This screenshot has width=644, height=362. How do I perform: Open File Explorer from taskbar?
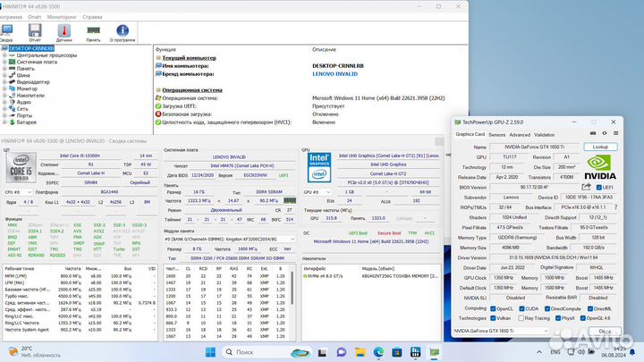[x=360, y=352]
